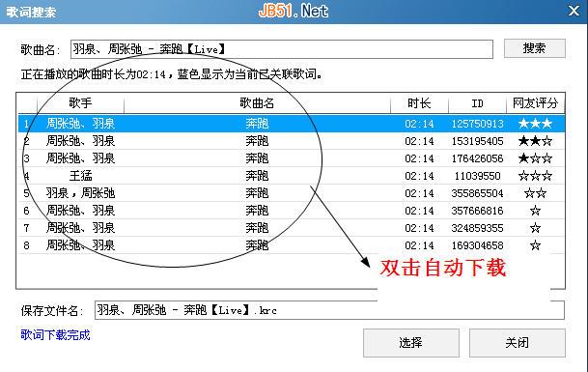The width and height of the screenshot is (588, 372).
Task: Select result row with ID 169304658
Action: point(292,245)
